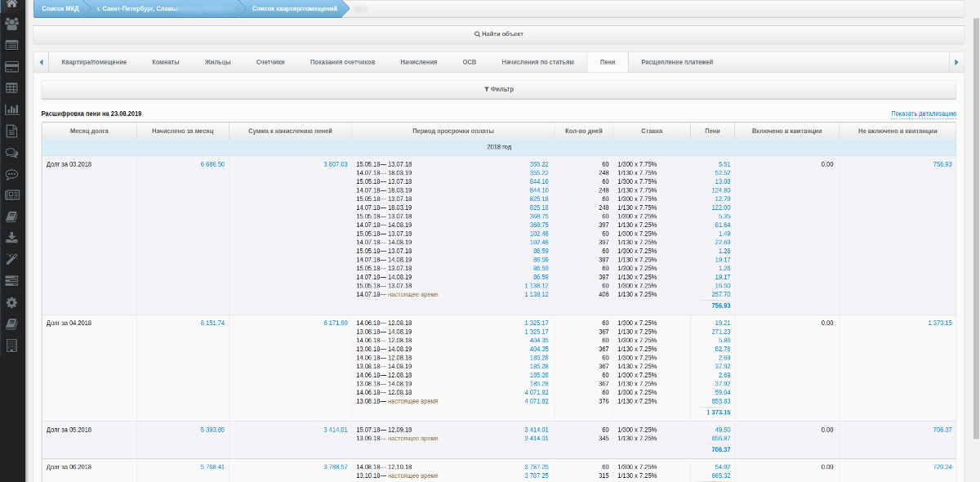The height and width of the screenshot is (482, 980).
Task: Click the users group sidebar icon
Action: pyautogui.click(x=11, y=25)
